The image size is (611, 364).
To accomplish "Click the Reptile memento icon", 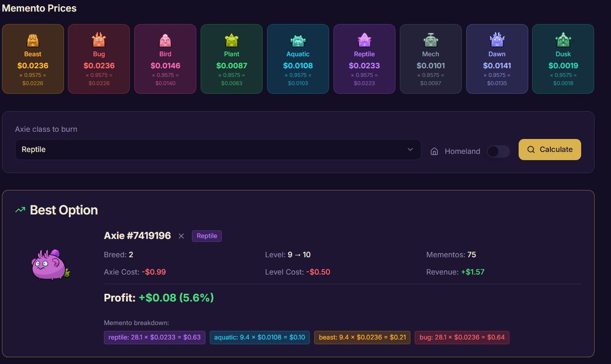I will [364, 40].
